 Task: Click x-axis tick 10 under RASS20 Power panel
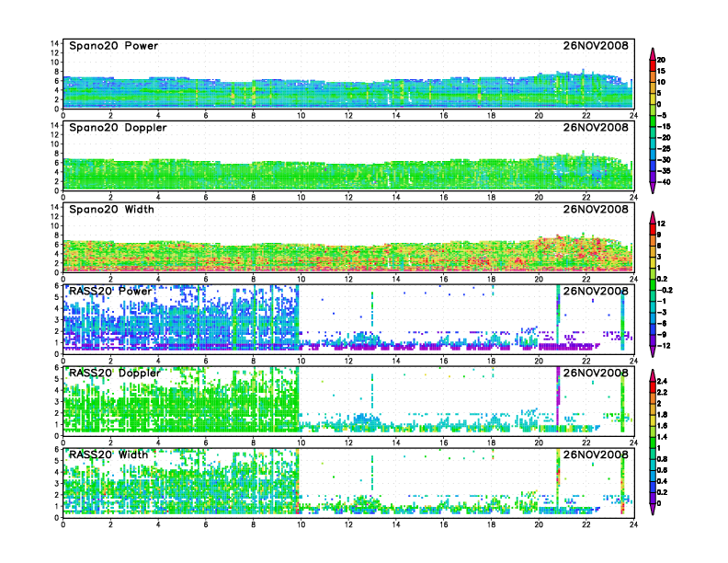[301, 361]
